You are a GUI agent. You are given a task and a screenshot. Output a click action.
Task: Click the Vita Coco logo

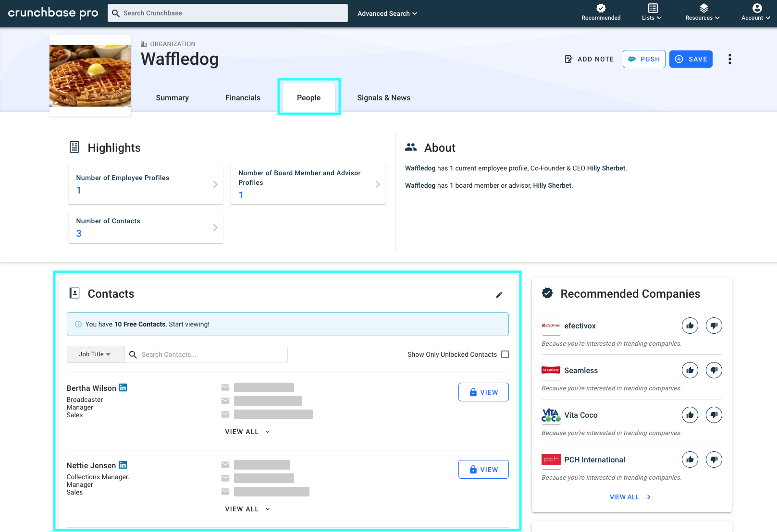(551, 415)
